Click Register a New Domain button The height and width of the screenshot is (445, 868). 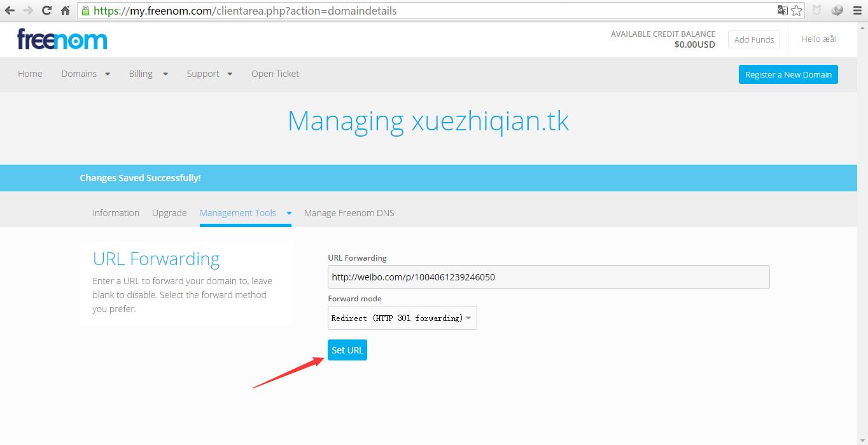(x=788, y=74)
